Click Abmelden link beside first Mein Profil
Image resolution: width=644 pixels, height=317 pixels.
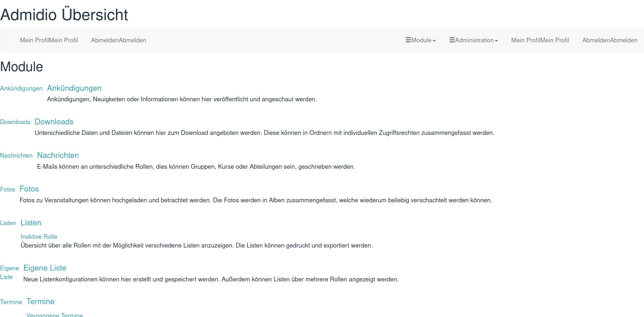click(119, 40)
